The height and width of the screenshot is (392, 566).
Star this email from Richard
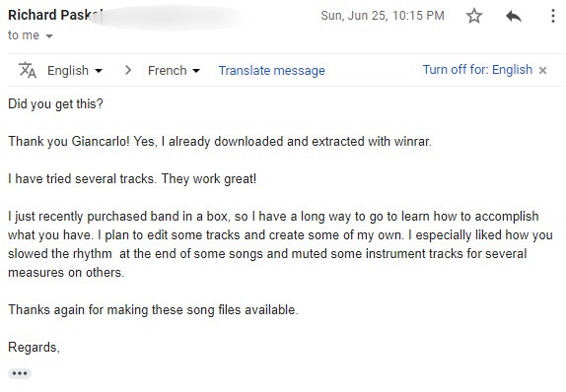pos(474,16)
